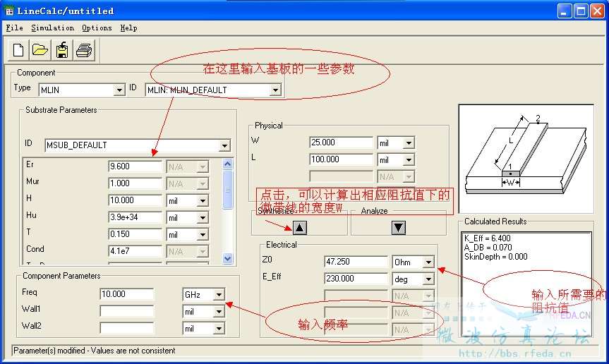Open the Wall1 unit mil dropdown
Viewport: 609px width, 364px height.
219,312
